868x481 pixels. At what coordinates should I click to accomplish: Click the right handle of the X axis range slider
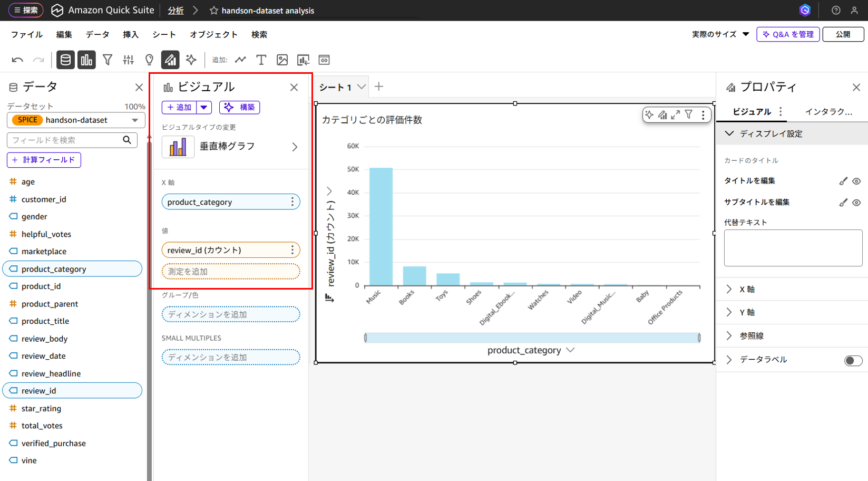[x=699, y=338]
